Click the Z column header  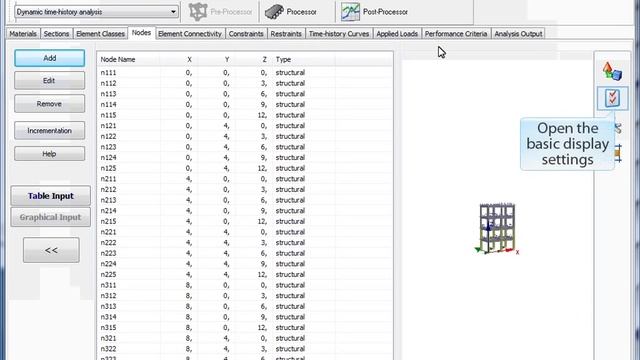pyautogui.click(x=264, y=60)
